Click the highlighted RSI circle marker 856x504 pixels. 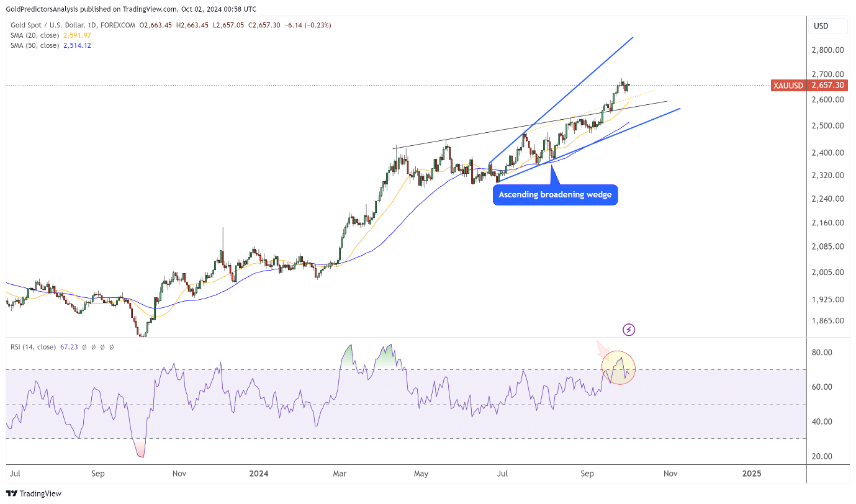[x=618, y=367]
